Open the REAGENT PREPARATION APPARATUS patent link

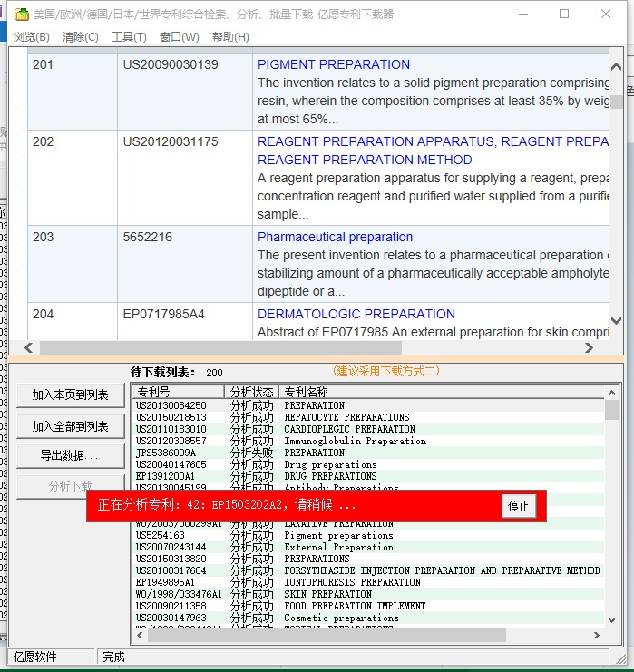coord(433,151)
